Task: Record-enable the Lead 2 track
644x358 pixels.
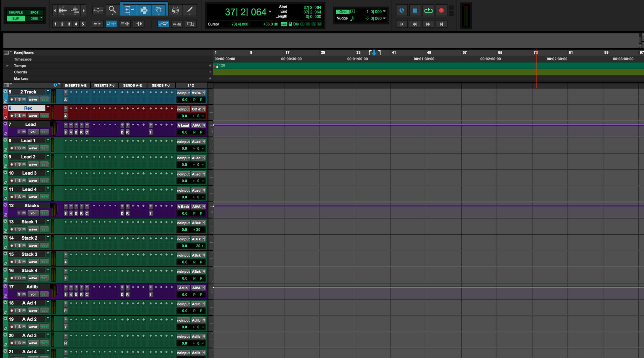Action: pyautogui.click(x=12, y=164)
